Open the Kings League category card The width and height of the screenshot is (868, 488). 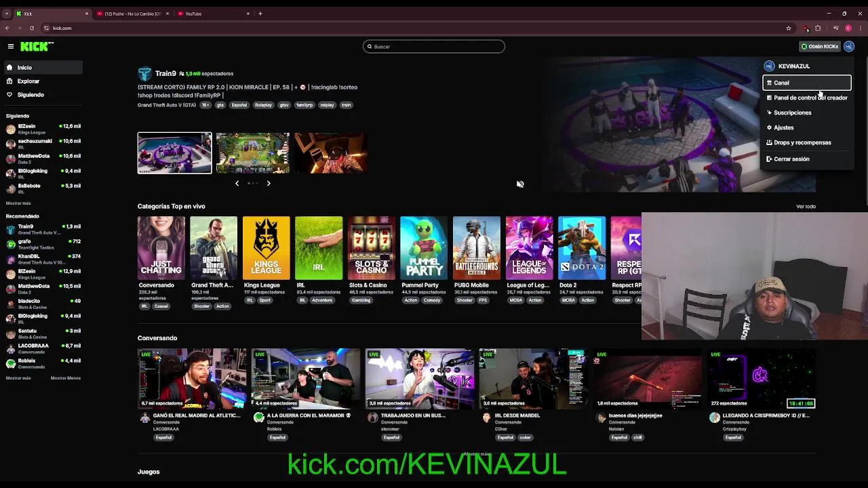pyautogui.click(x=266, y=248)
